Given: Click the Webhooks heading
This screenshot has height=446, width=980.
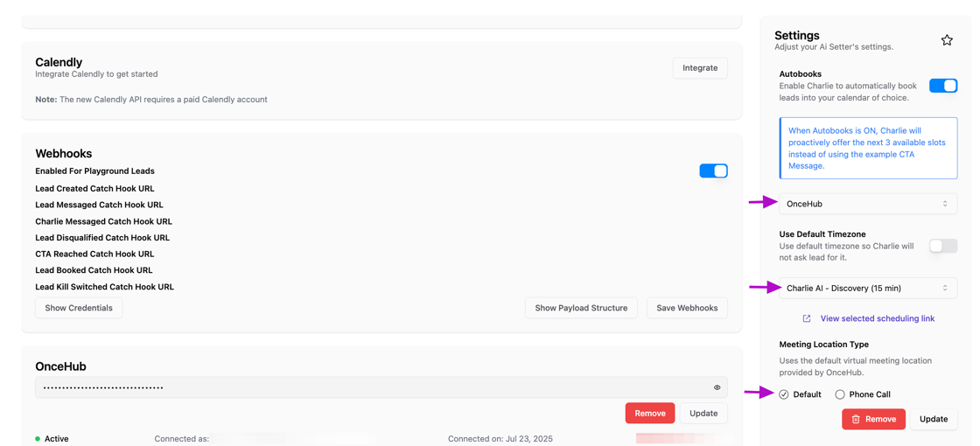Looking at the screenshot, I should click(64, 153).
